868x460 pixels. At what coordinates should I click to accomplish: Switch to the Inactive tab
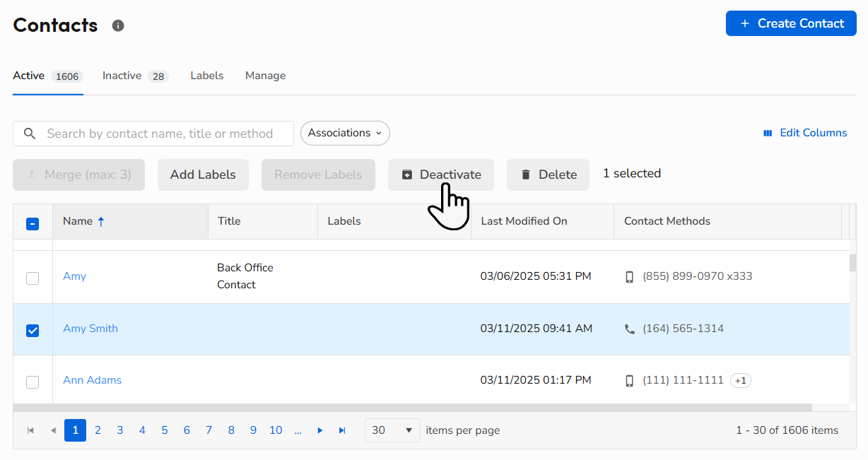[121, 76]
